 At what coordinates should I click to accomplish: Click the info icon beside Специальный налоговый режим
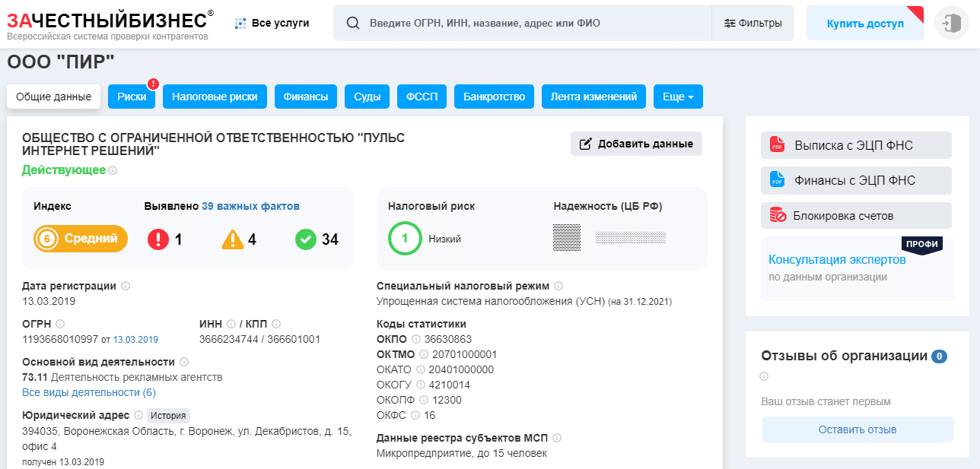(x=558, y=286)
